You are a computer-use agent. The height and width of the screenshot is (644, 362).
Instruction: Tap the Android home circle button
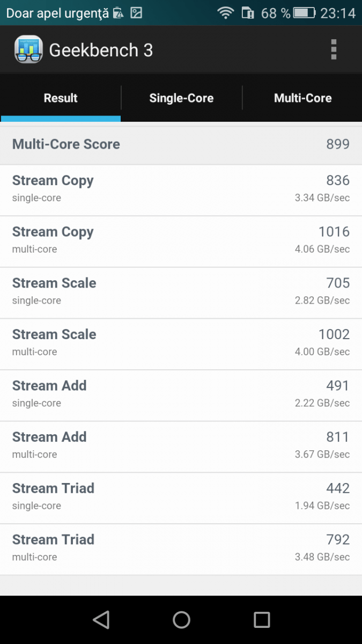(x=181, y=619)
